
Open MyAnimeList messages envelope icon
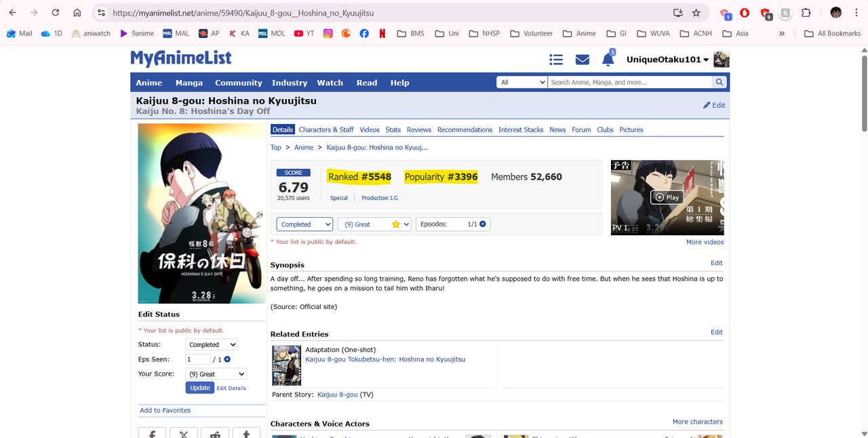coord(583,60)
